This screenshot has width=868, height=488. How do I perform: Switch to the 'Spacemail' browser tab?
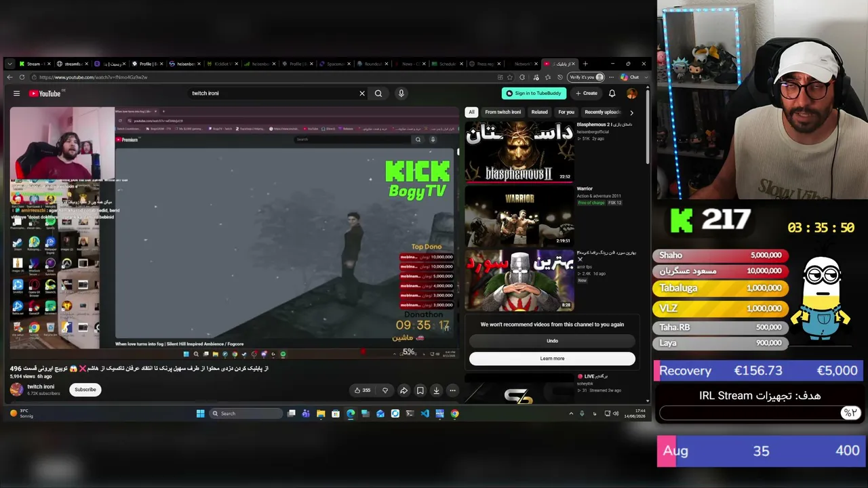(334, 64)
